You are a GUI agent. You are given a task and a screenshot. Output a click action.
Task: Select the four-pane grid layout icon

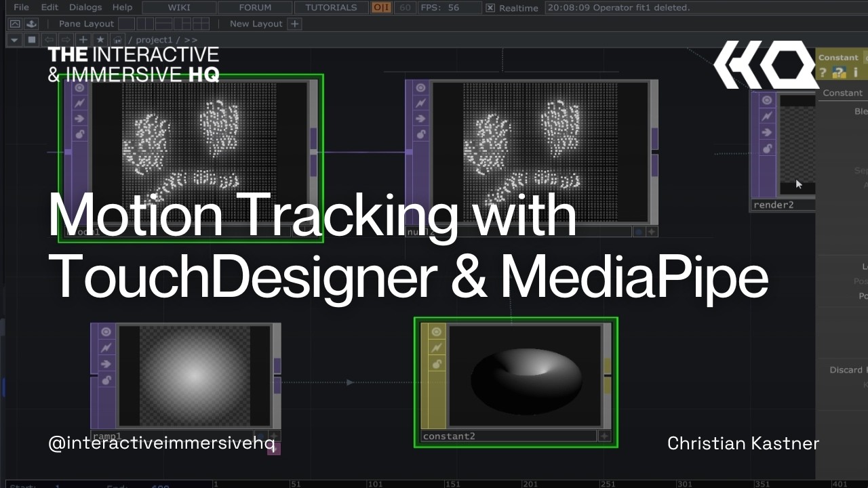click(201, 24)
